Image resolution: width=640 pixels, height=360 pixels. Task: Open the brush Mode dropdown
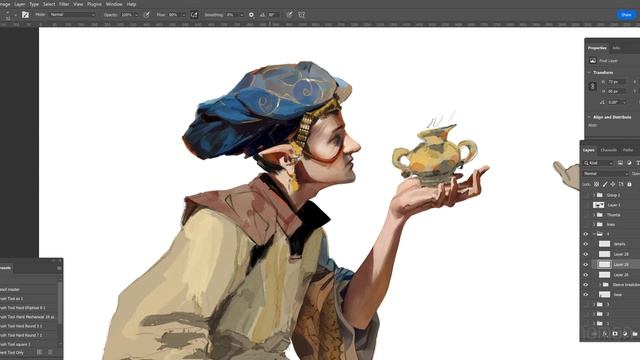point(72,15)
